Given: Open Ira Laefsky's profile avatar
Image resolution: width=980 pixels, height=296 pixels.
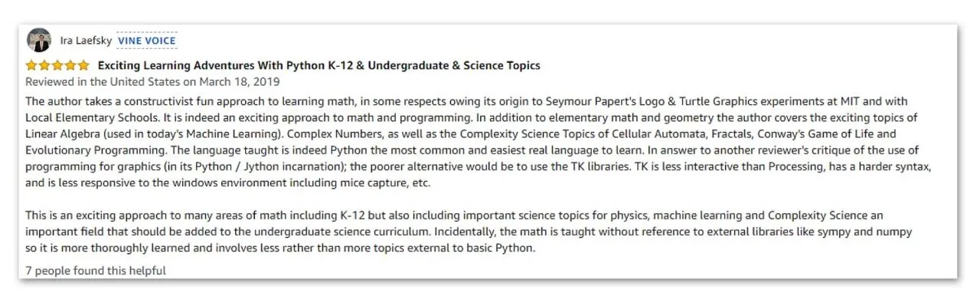Looking at the screenshot, I should (39, 41).
